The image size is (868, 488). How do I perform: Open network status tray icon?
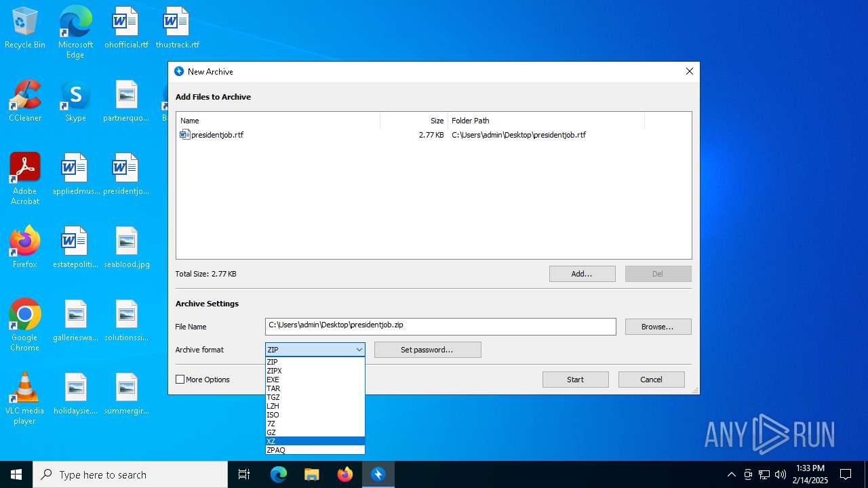pyautogui.click(x=764, y=474)
